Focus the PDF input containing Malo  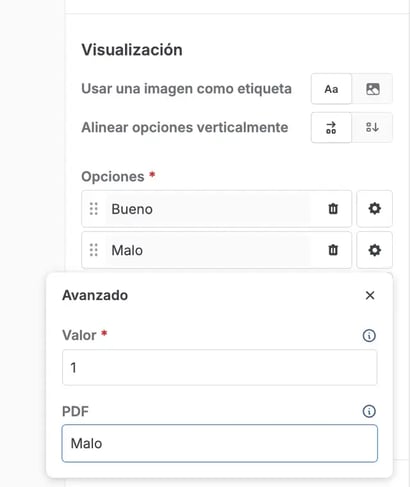(220, 443)
